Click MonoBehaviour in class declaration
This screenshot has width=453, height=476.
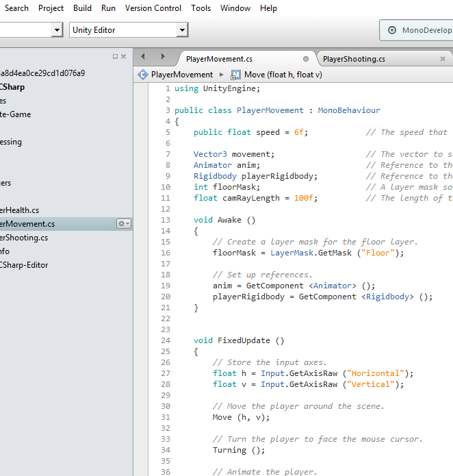(349, 110)
